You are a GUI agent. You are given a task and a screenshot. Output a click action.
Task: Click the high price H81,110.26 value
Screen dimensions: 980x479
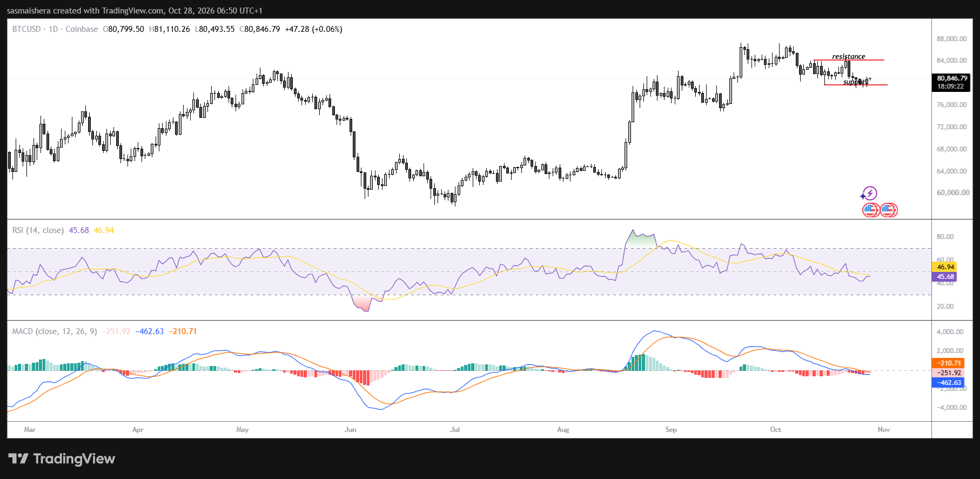click(170, 29)
